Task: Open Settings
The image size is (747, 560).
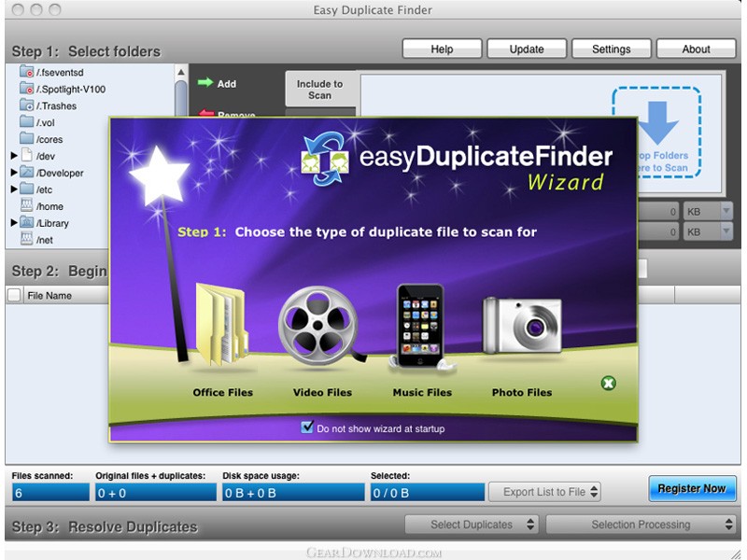Action: (612, 49)
